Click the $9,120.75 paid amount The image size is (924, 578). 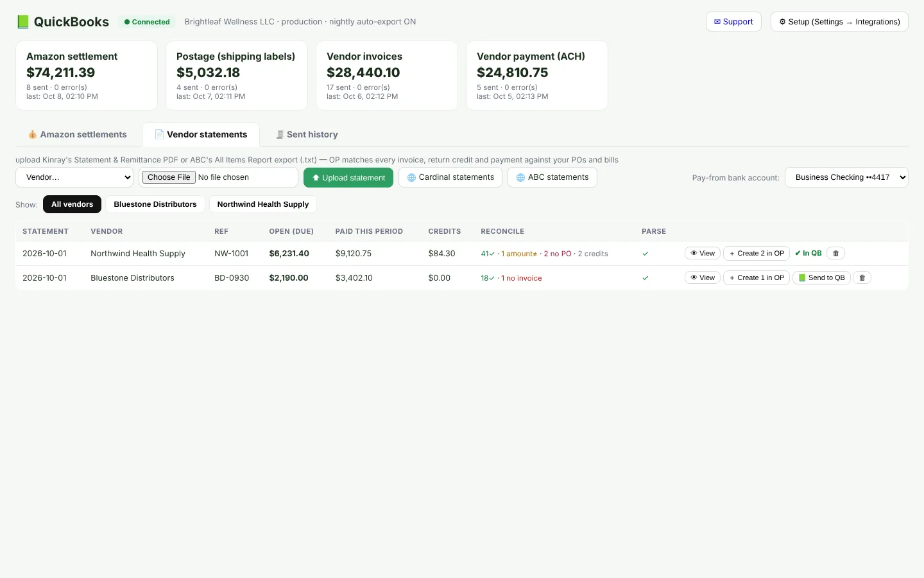coord(354,254)
